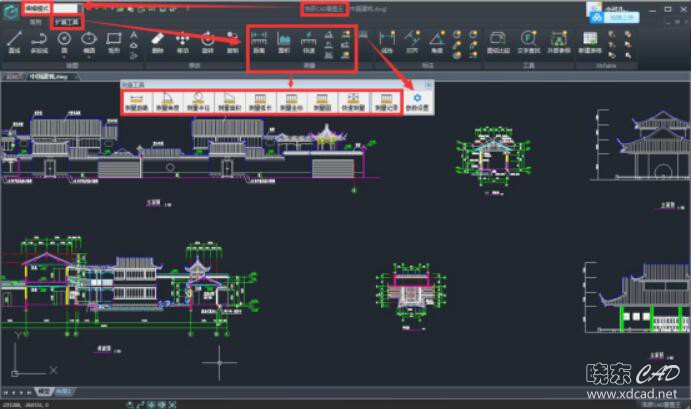Expand the Ellipse (椭圆) tool dropdown arrow

(90, 55)
